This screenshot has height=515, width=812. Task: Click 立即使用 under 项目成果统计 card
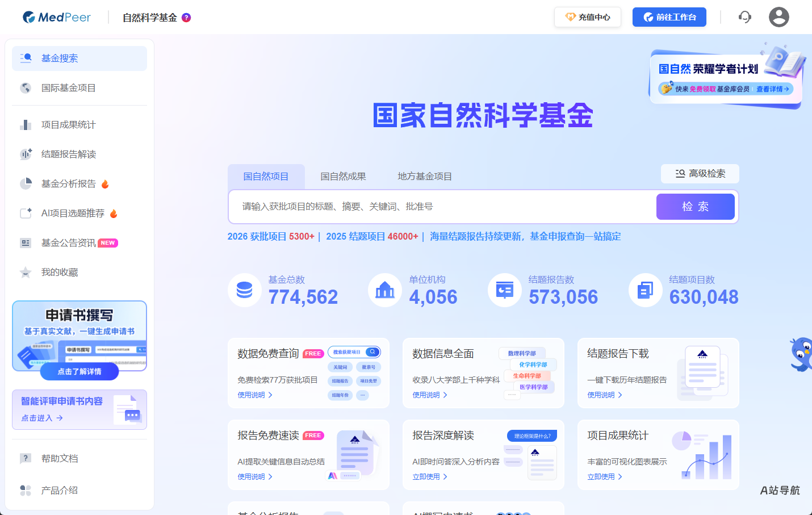tap(605, 477)
